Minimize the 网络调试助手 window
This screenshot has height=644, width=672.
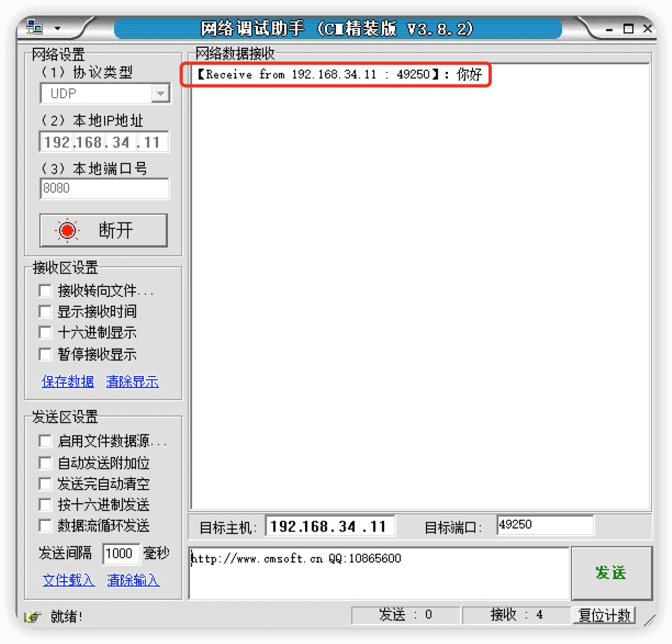(x=609, y=29)
